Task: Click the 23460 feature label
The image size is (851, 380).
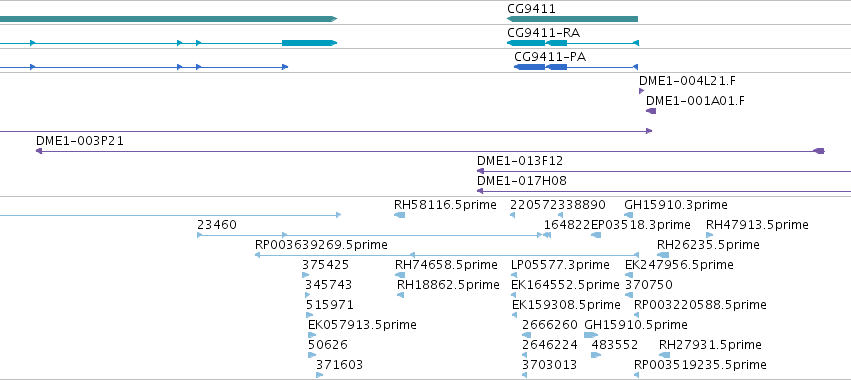Action: 217,225
